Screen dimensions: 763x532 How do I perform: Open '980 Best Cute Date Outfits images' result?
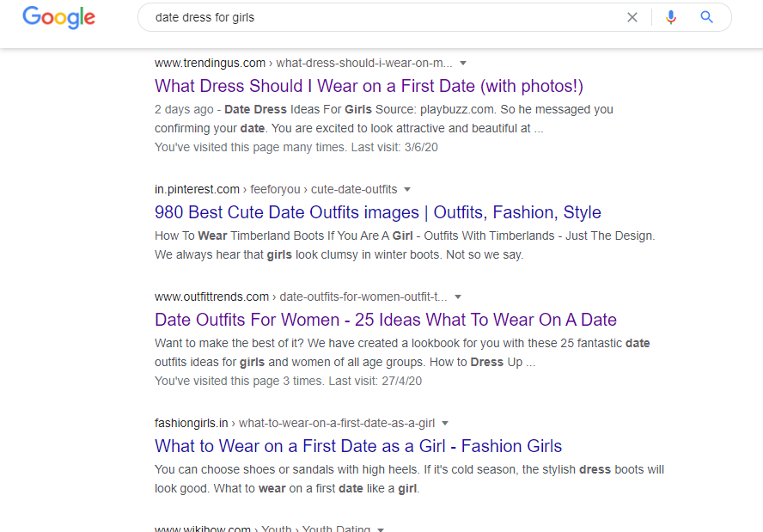pyautogui.click(x=377, y=212)
